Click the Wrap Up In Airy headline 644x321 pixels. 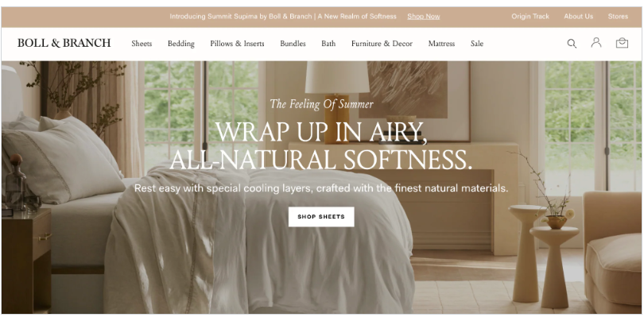(320, 145)
